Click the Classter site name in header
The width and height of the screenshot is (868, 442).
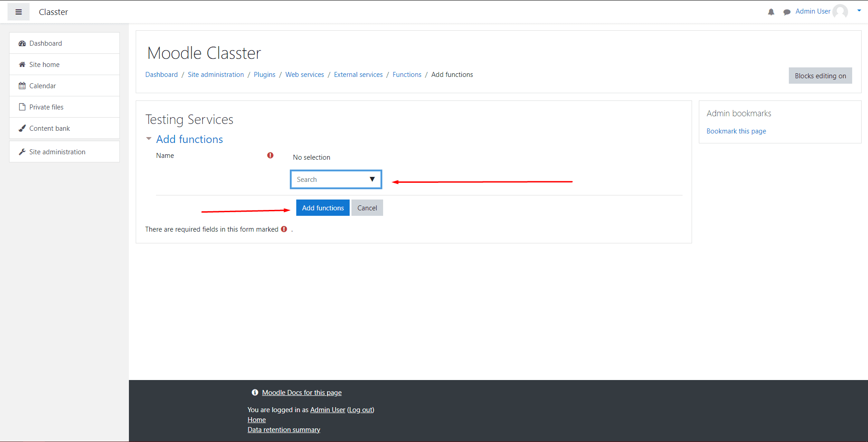coord(53,12)
